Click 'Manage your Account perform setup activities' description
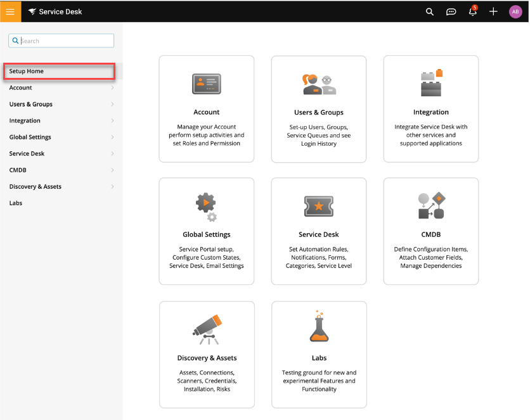Screen dimensions: 530x420 point(207,135)
